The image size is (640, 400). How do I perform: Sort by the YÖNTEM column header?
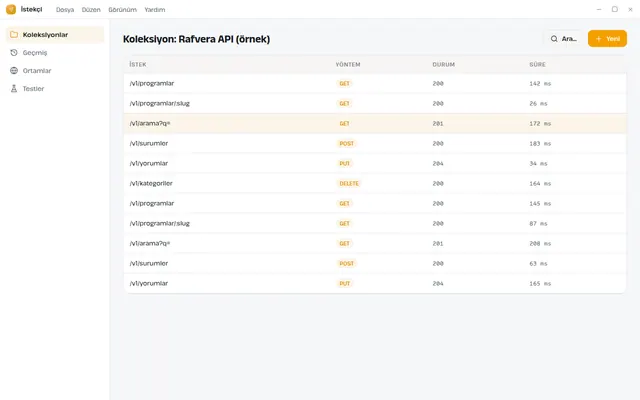pos(348,64)
